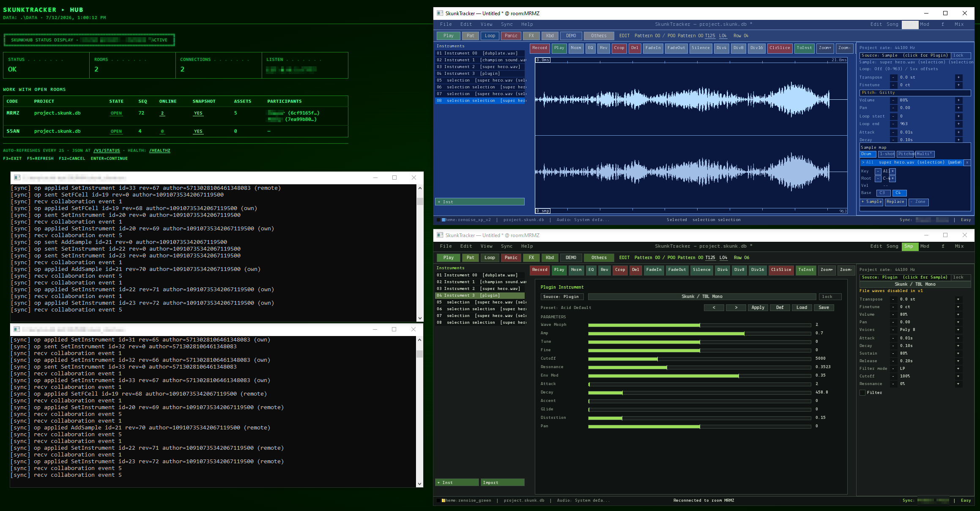Screen dimensions: 980x511
Task: Switch Source: Plugin to Sample in side panel
Action: point(905,277)
